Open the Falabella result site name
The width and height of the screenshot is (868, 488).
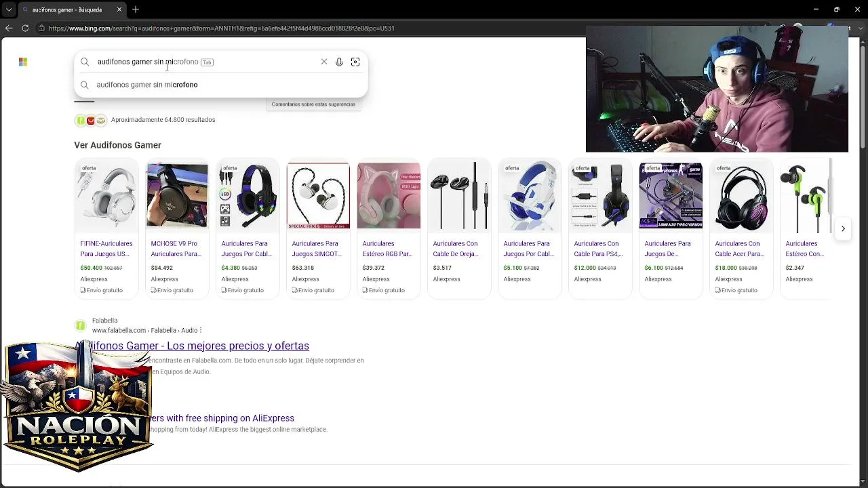tap(105, 321)
